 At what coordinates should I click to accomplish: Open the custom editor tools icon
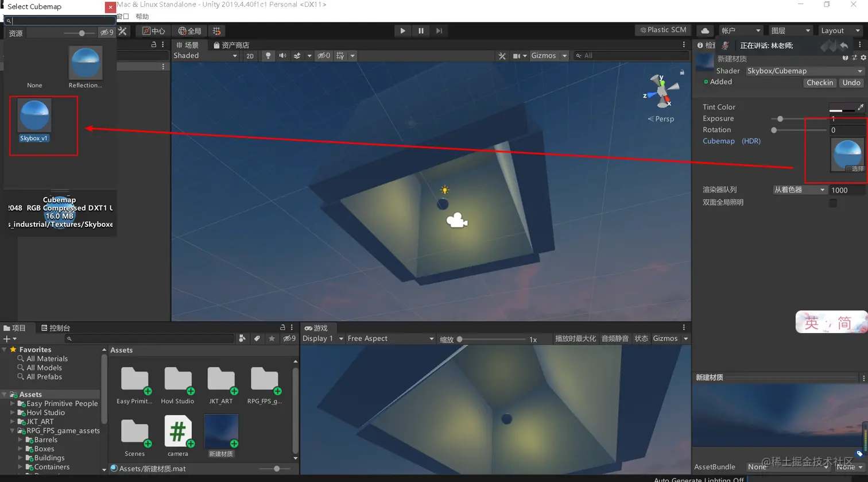click(x=122, y=31)
